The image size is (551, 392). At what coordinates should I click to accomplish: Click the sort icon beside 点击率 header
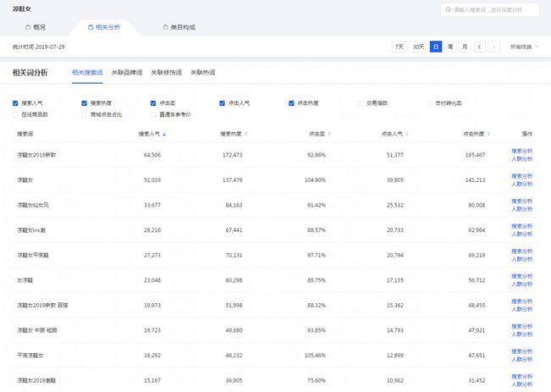329,134
